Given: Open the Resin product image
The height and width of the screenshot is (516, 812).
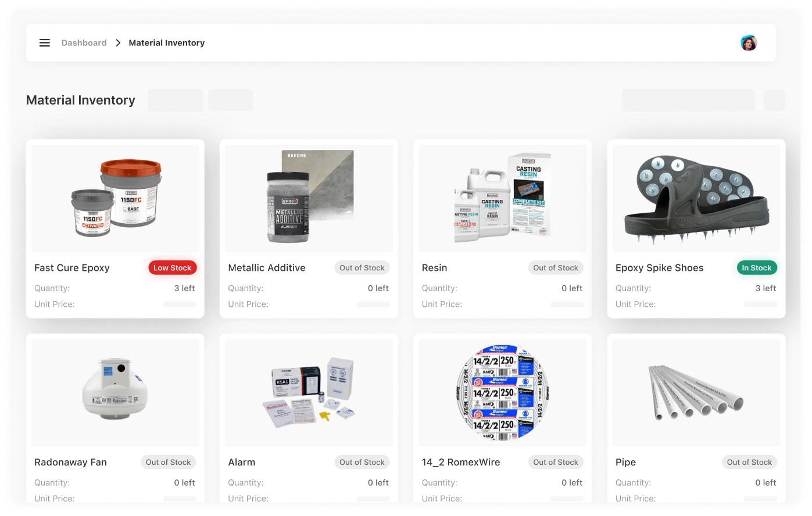Looking at the screenshot, I should click(x=503, y=198).
